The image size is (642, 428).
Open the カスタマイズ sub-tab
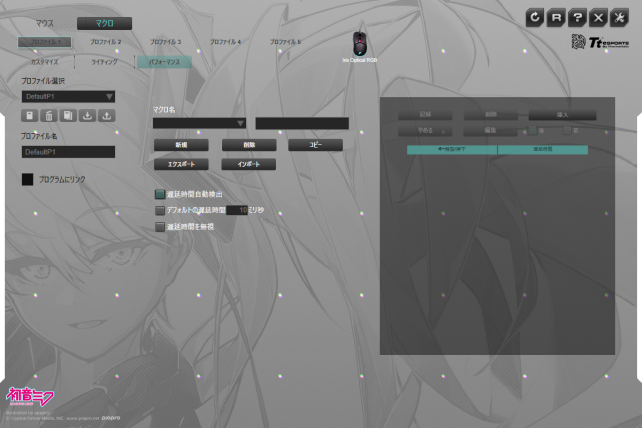click(x=45, y=62)
